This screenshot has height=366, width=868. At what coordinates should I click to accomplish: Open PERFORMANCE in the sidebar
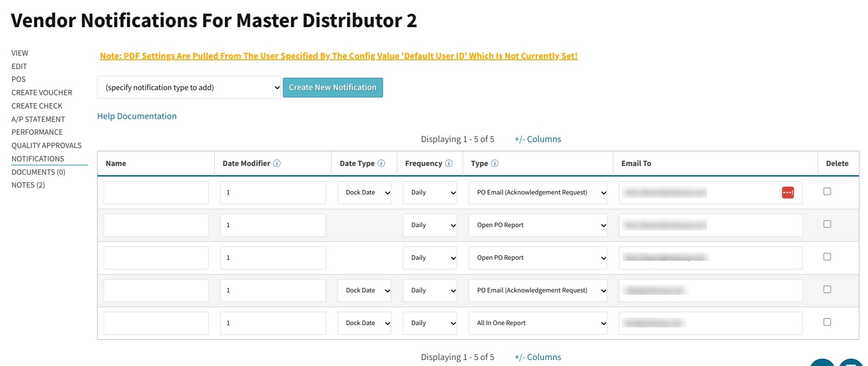[37, 132]
